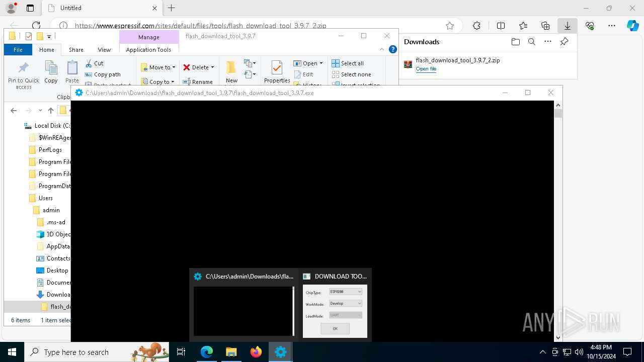This screenshot has height=362, width=644.
Task: Click Delete red X icon
Action: coord(187,67)
